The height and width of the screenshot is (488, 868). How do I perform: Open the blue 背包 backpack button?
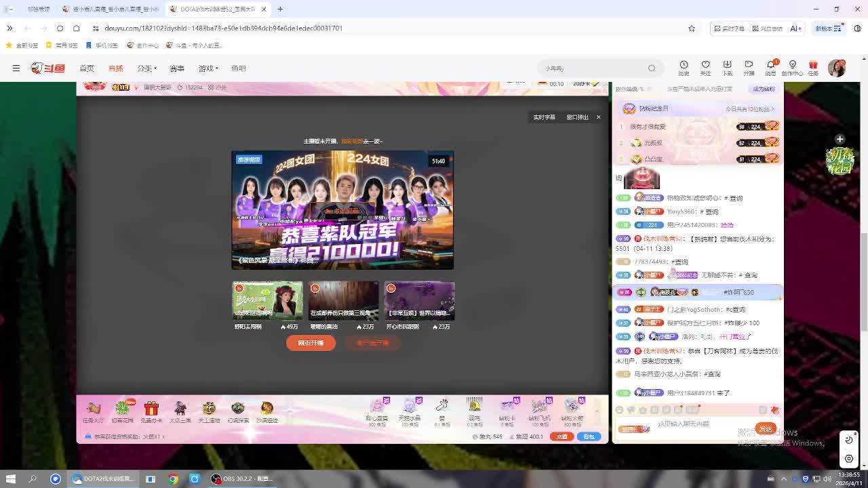pos(589,436)
